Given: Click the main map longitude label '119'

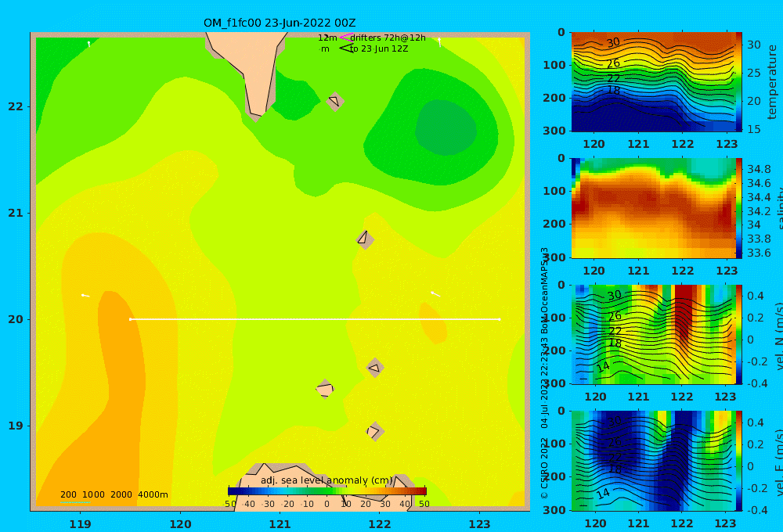Looking at the screenshot, I should click(x=80, y=524).
